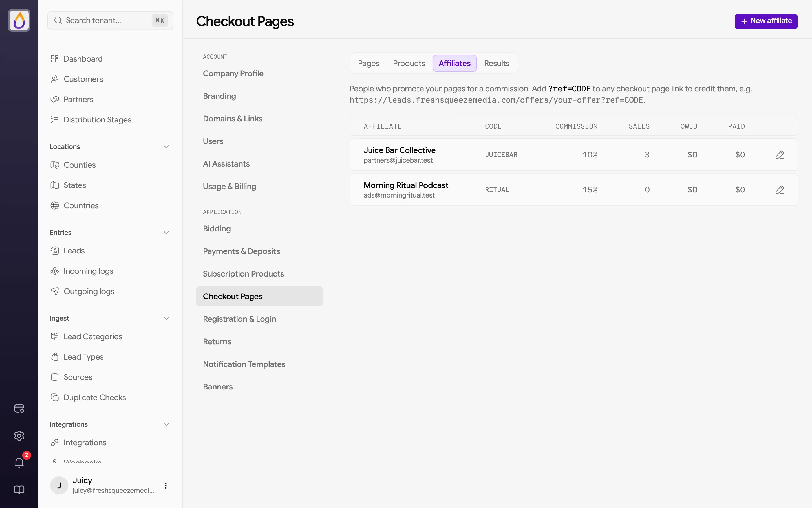Click the JUICEBAR affiliate code
This screenshot has width=812, height=508.
click(x=501, y=155)
